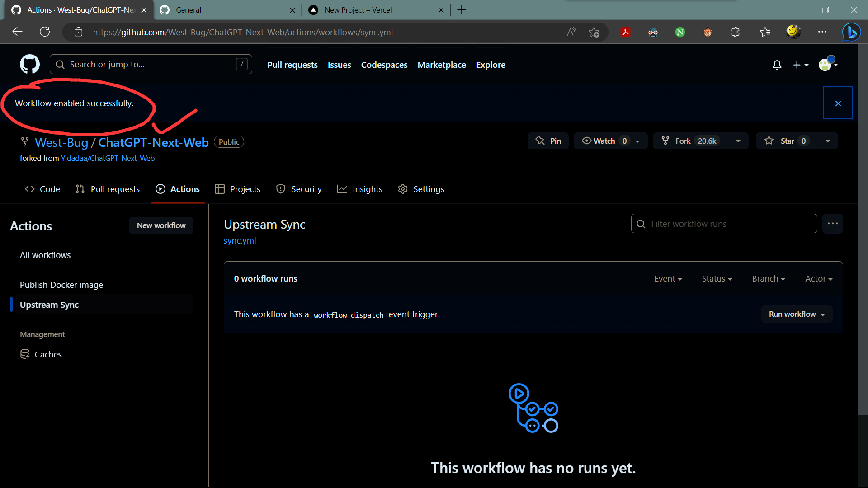This screenshot has height=488, width=868.
Task: Open Bing sidebar icon in Edge
Action: tap(851, 32)
